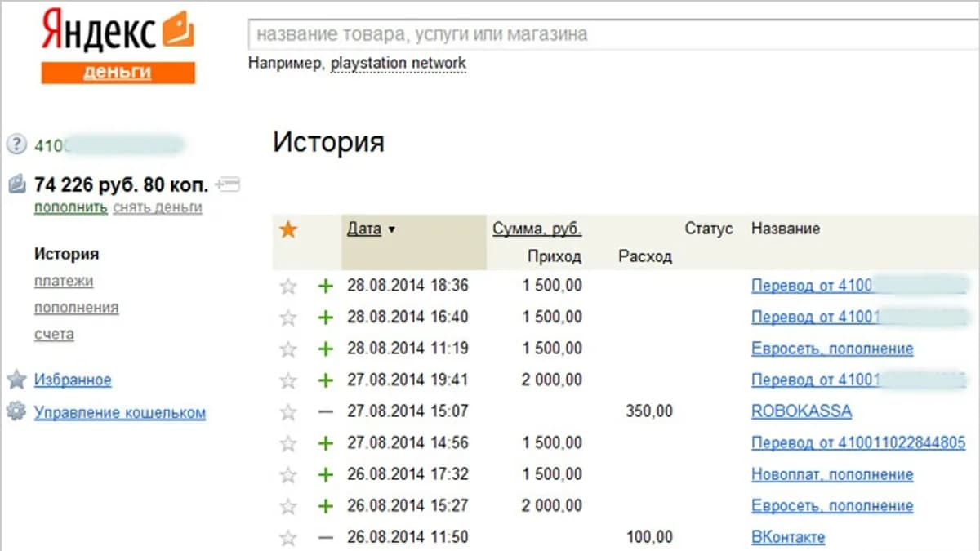This screenshot has width=980, height=551.
Task: Open the Перевод от 410011022844805 link
Action: point(858,443)
